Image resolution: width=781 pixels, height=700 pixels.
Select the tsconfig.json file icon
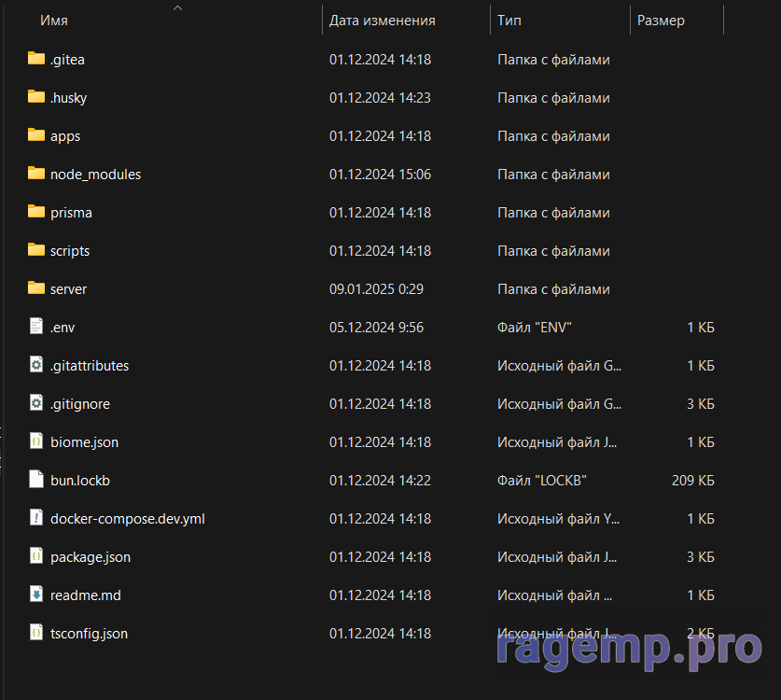tap(36, 633)
